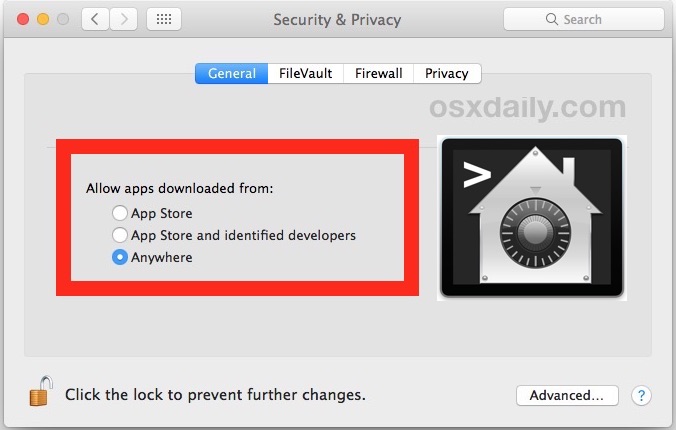Select the App Store radio option
This screenshot has width=676, height=430.
119,213
